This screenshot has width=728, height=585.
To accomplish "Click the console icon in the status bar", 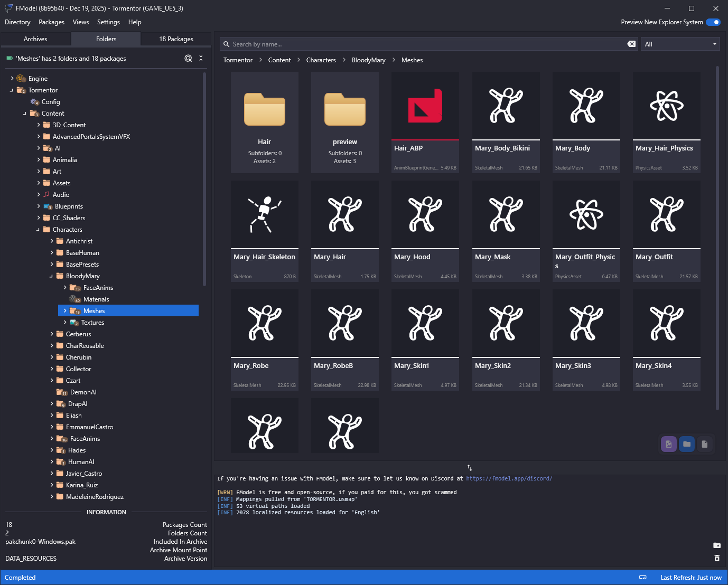I will pyautogui.click(x=643, y=578).
